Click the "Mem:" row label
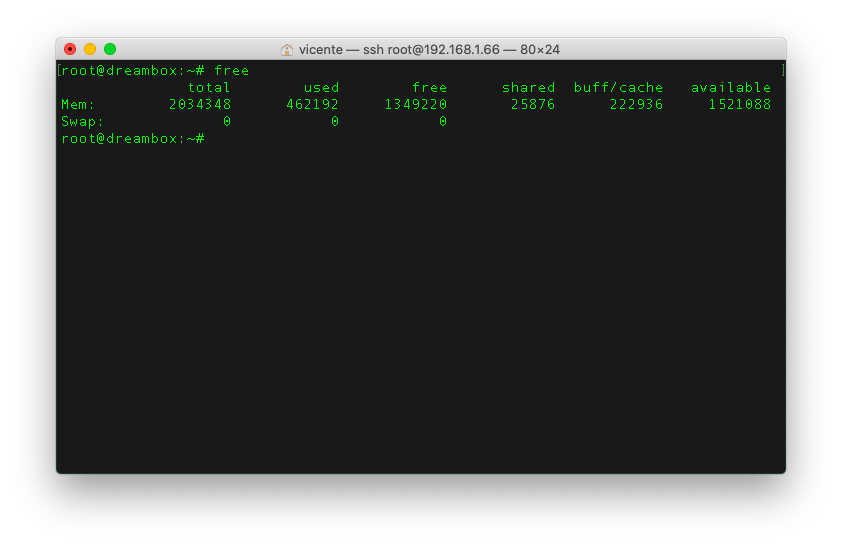 coord(78,104)
